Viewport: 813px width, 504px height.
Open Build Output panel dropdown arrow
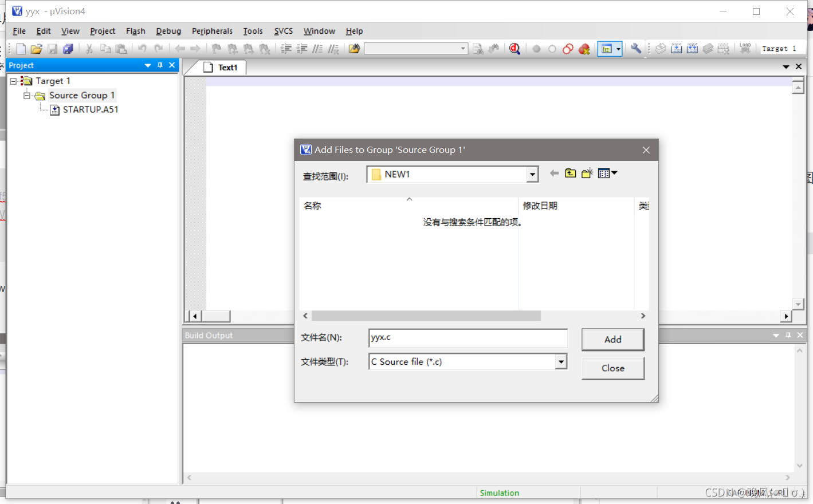(776, 336)
